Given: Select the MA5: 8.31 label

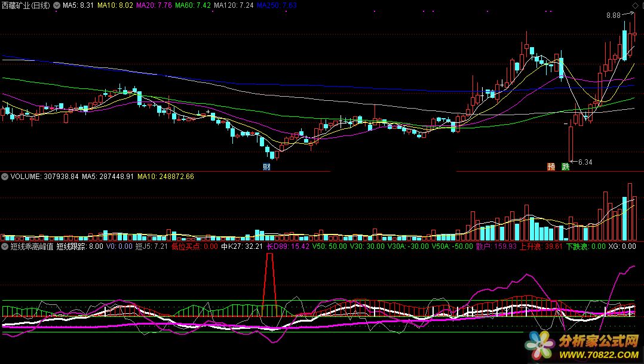Looking at the screenshot, I should 78,5.
